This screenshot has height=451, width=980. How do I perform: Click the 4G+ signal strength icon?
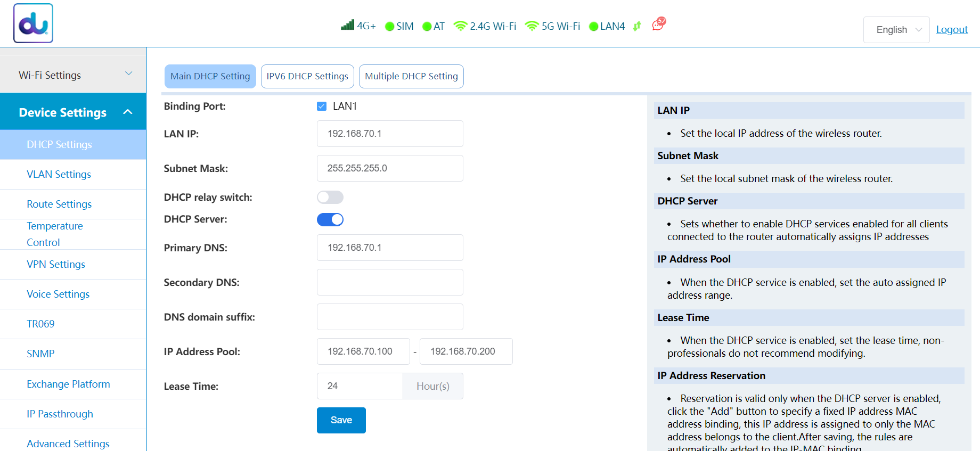pos(348,25)
